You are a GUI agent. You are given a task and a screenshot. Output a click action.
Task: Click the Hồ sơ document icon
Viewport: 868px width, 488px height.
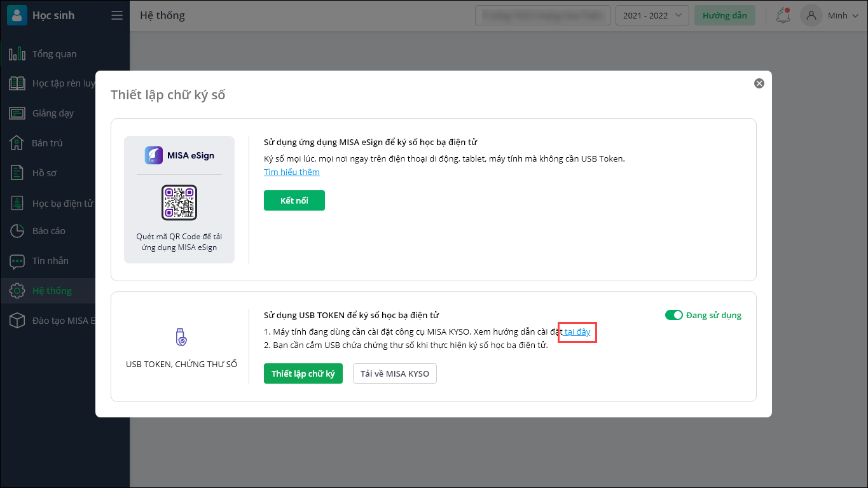coord(17,172)
